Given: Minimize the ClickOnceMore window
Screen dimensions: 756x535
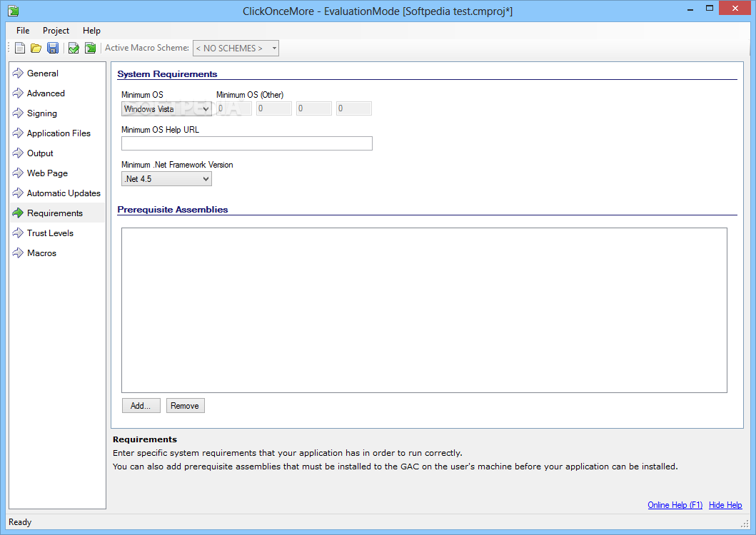Looking at the screenshot, I should point(690,9).
